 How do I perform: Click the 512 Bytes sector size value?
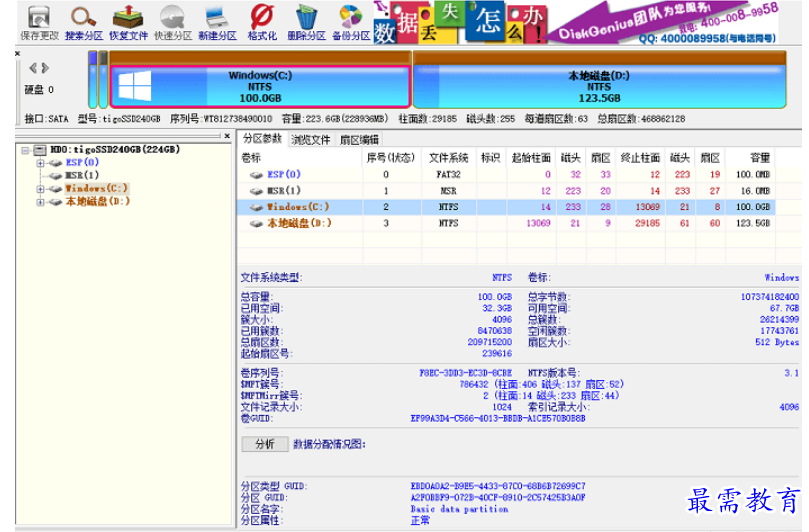click(x=776, y=342)
